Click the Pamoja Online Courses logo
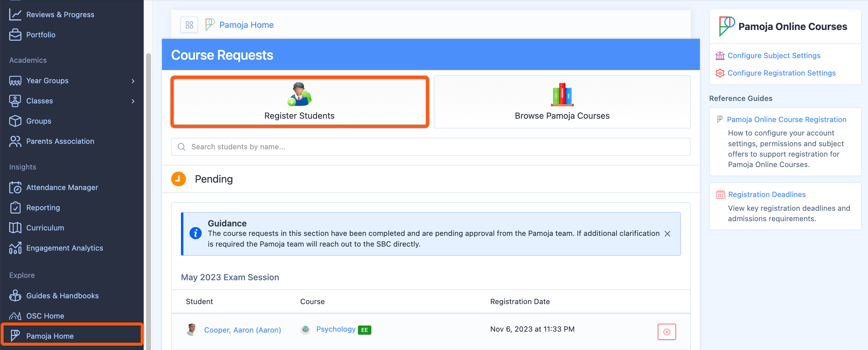The width and height of the screenshot is (868, 350). click(726, 27)
